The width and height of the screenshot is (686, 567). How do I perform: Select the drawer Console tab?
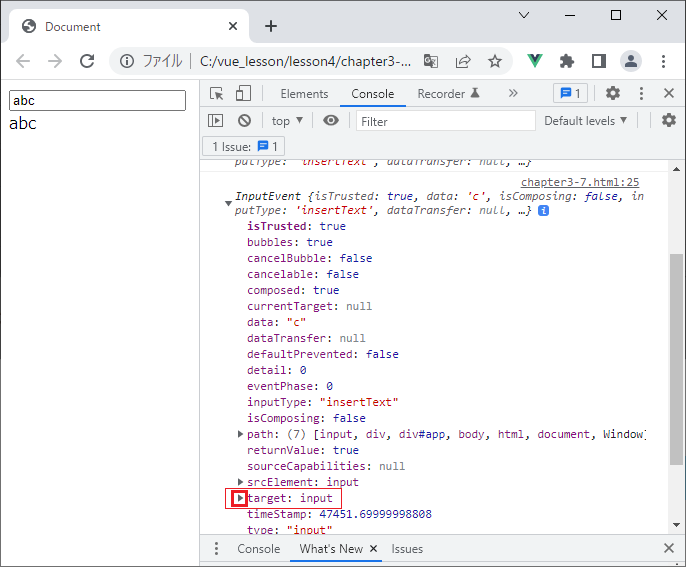click(x=259, y=549)
